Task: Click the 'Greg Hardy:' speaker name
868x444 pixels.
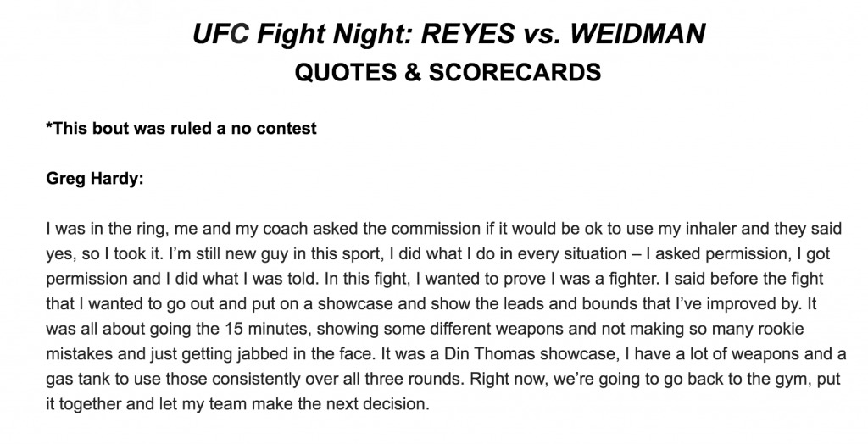Action: (x=95, y=179)
